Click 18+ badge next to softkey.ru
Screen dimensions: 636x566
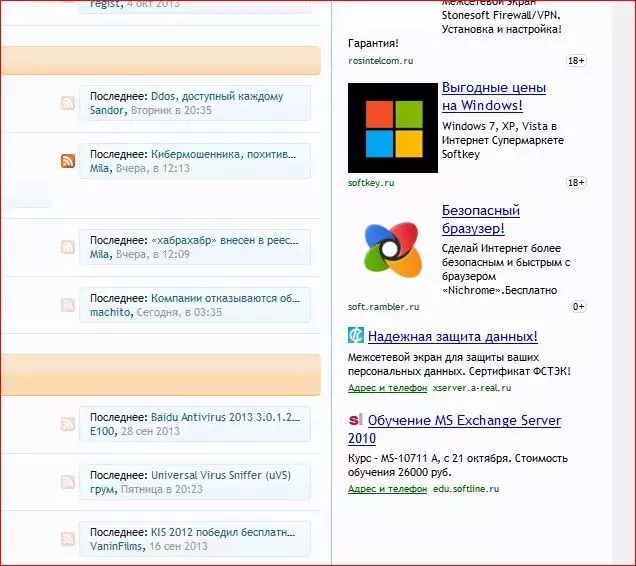[x=576, y=183]
